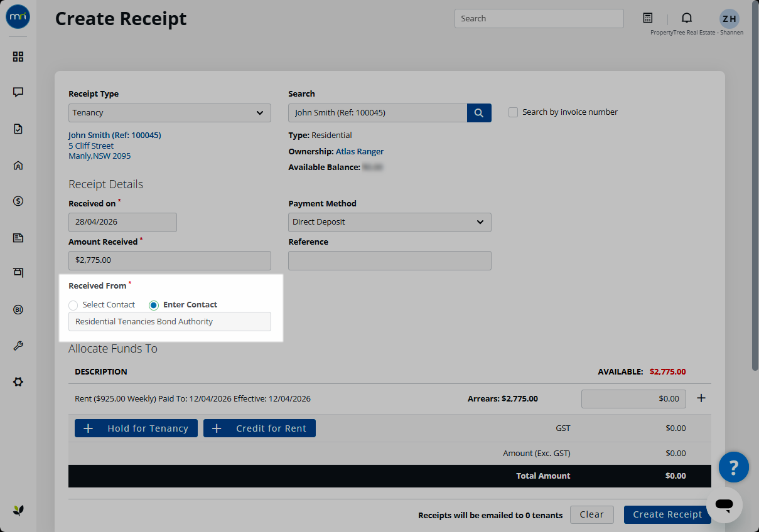
Task: Click the Arrears: $2,775.00 text
Action: [503, 398]
